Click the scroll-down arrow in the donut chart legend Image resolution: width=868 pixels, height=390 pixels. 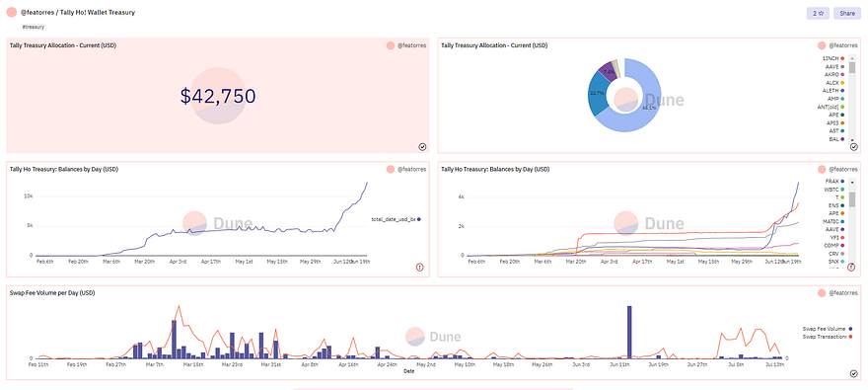(x=852, y=141)
